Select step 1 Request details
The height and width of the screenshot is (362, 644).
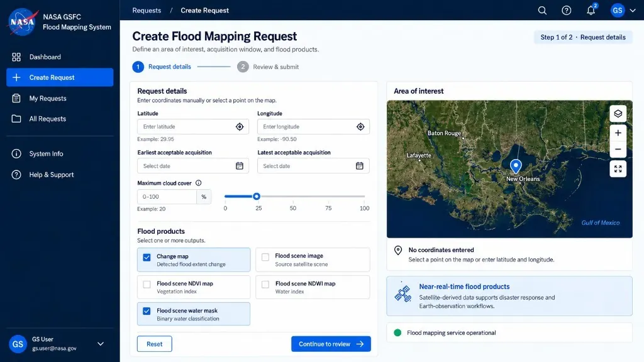pos(162,67)
